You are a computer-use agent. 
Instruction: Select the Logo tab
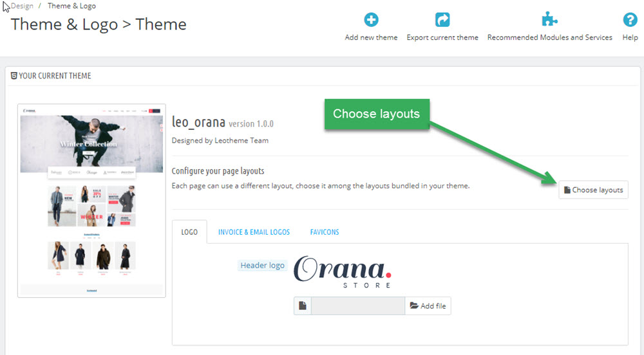tap(189, 232)
